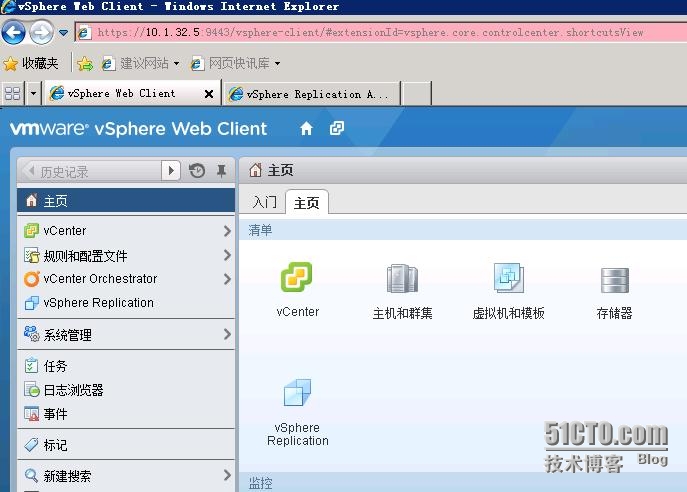Click the 历史记录 back history field
The height and width of the screenshot is (492, 687).
91,171
